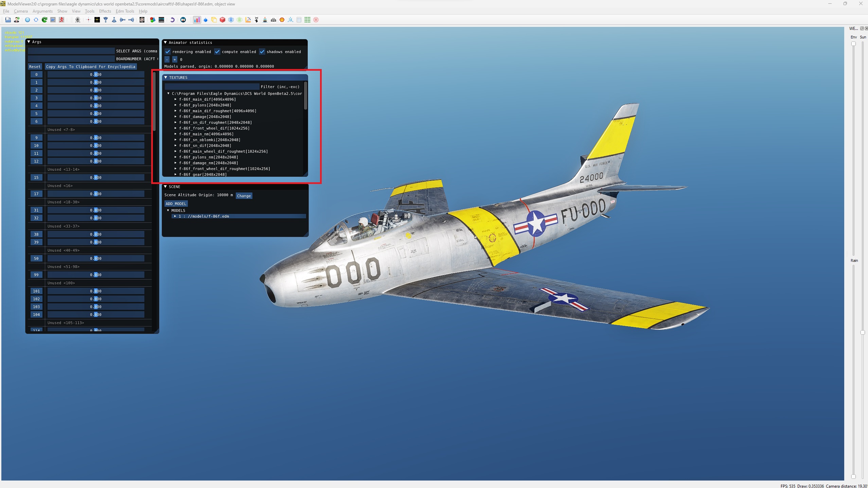The width and height of the screenshot is (868, 488).
Task: Expand the f-86f_damage_nm[2048x2048] texture entry
Action: coord(176,163)
